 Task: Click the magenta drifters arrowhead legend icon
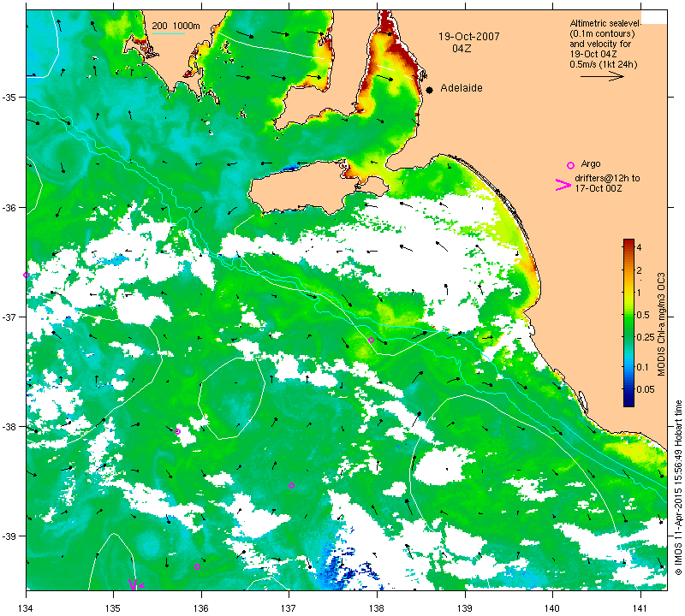click(x=563, y=185)
